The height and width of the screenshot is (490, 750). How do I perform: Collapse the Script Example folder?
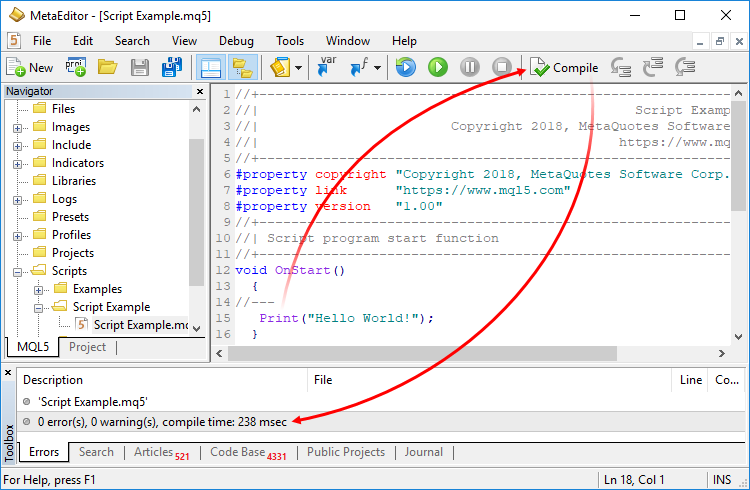coord(38,308)
